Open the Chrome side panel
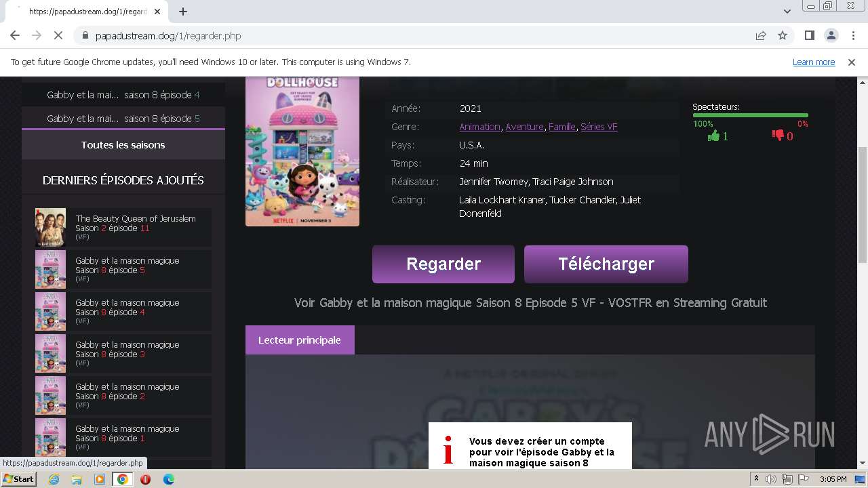 coord(809,35)
